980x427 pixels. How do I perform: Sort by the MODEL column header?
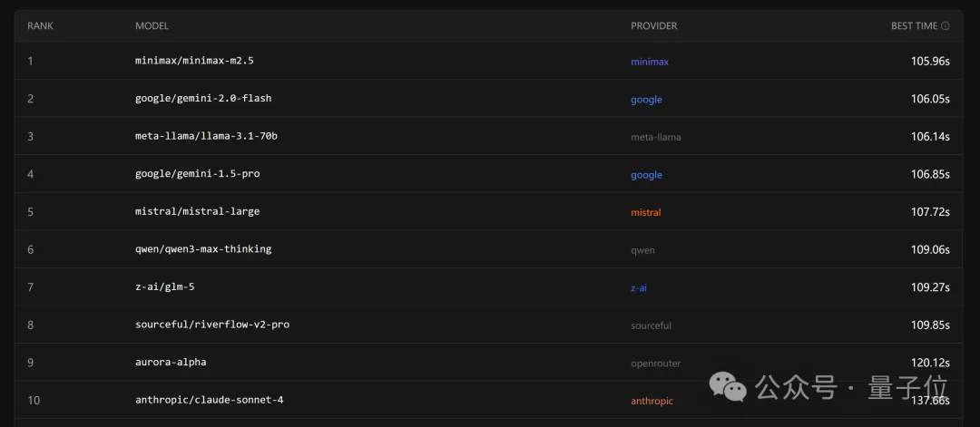[152, 26]
